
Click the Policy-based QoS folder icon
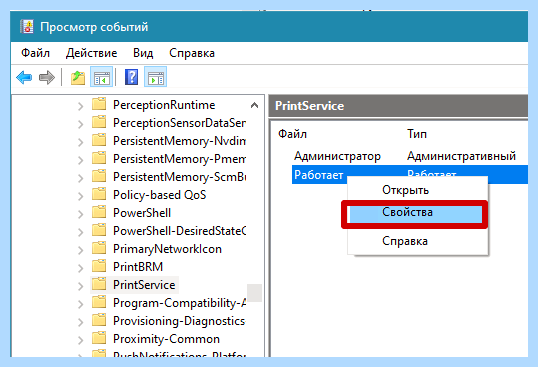[99, 194]
